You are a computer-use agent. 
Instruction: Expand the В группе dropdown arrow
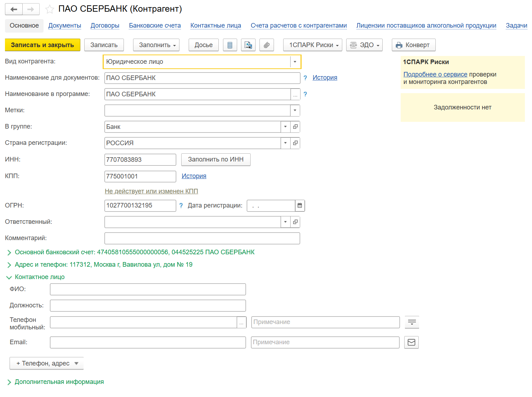pyautogui.click(x=285, y=127)
